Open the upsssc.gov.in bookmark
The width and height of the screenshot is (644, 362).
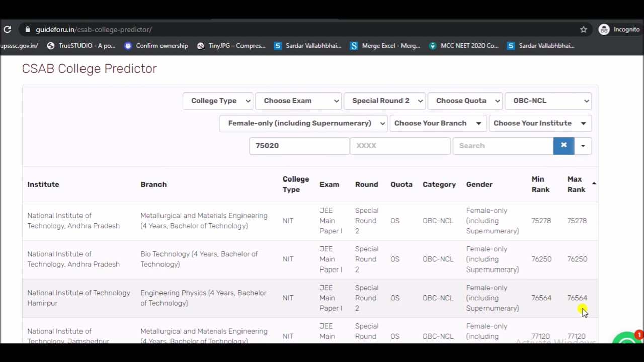click(19, 46)
